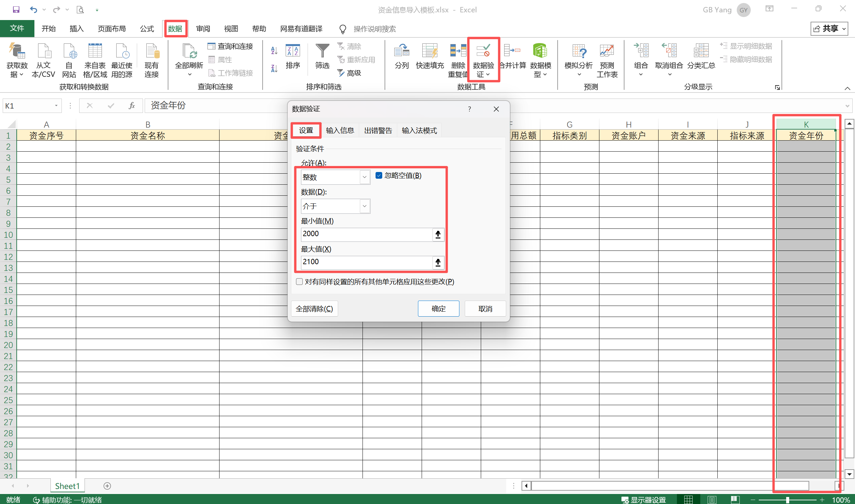Switch to page break preview in status bar
Viewport: 855px width, 504px height.
coord(735,500)
